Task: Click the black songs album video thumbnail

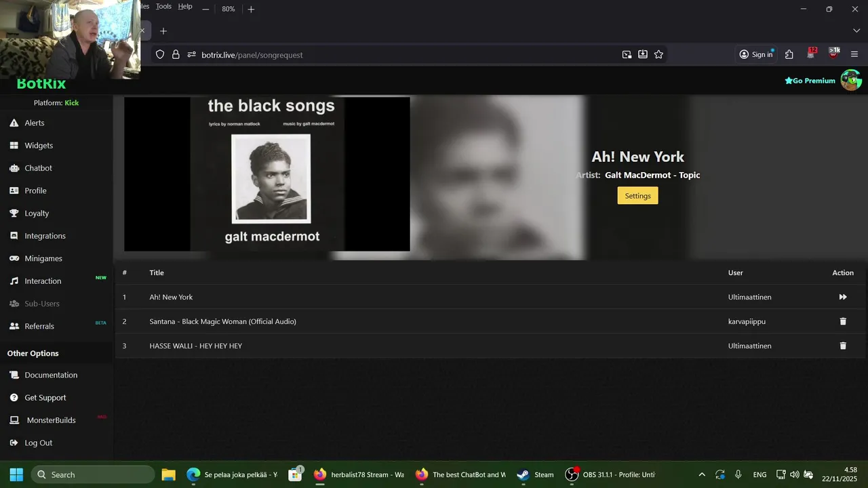Action: (267, 174)
